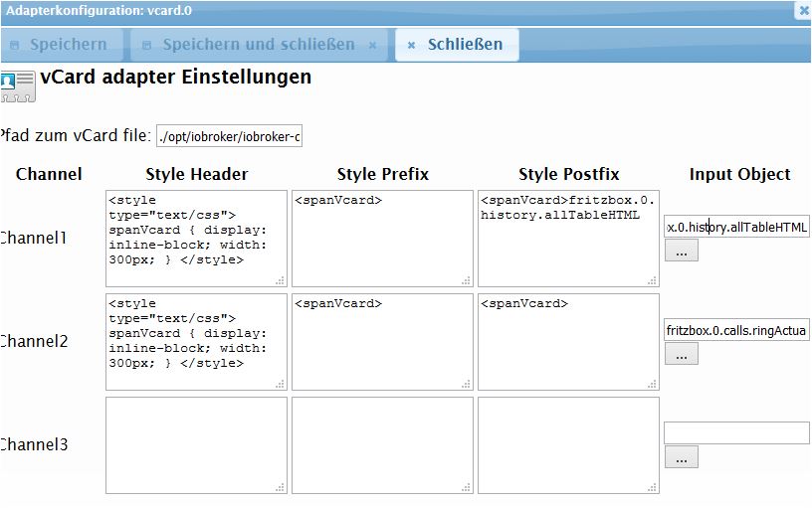The width and height of the screenshot is (812, 508).
Task: Click the Schließen button
Action: (457, 45)
